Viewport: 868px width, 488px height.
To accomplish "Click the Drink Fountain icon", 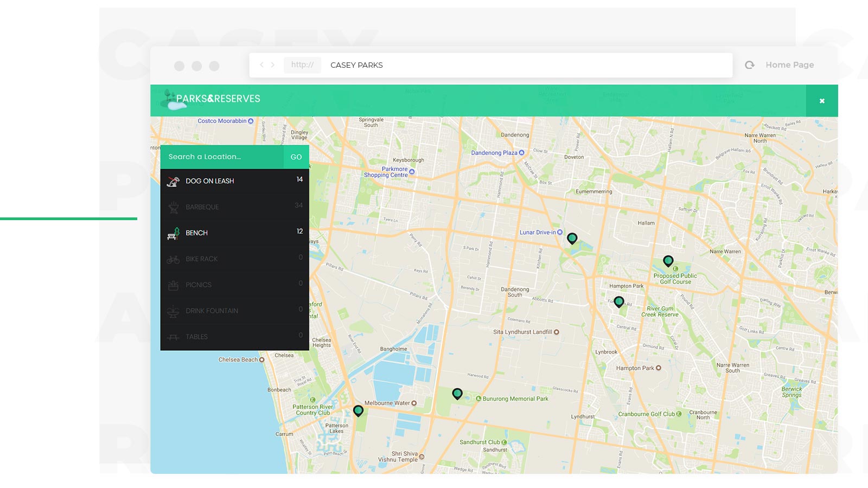I will pos(173,311).
